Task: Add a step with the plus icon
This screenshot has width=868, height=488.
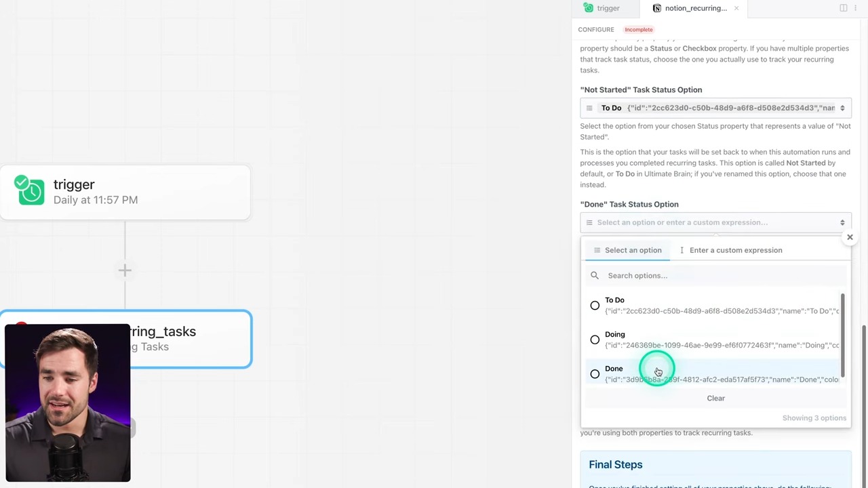Action: [x=125, y=270]
